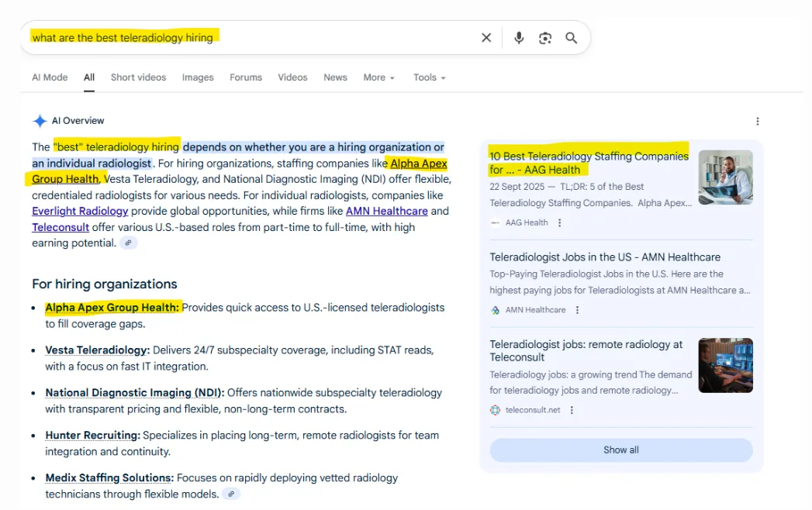The height and width of the screenshot is (510, 812).
Task: Open the AMN Healthcare link in the paragraph
Action: [x=387, y=212]
